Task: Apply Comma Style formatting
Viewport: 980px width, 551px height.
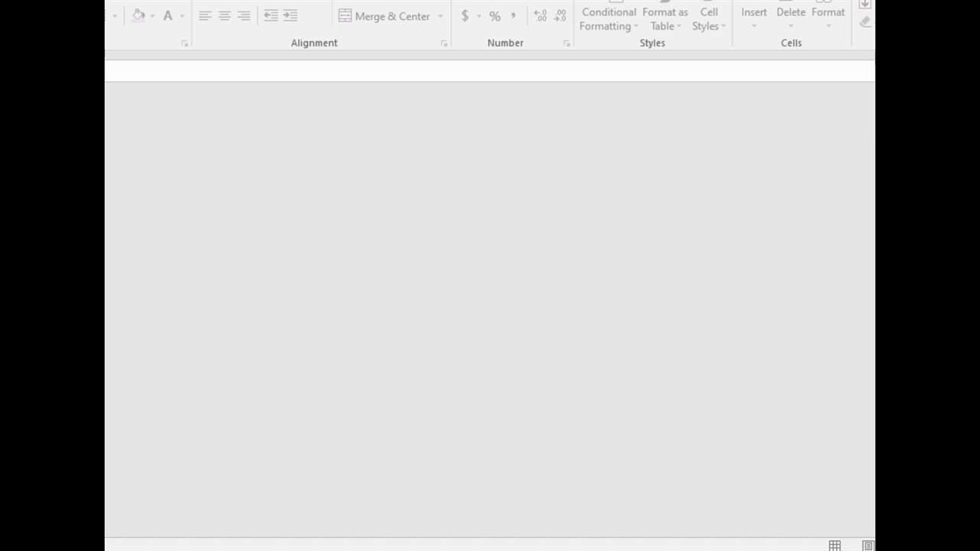Action: (x=513, y=15)
